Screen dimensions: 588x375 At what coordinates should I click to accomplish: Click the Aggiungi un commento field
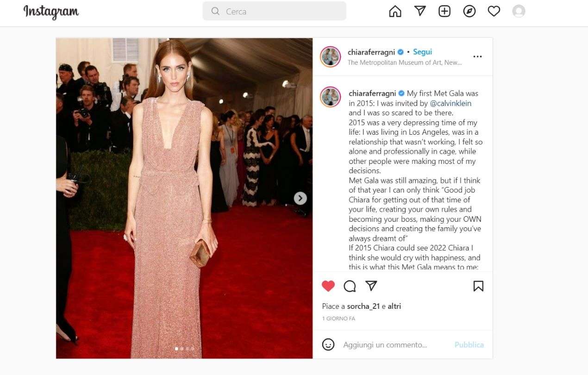pyautogui.click(x=396, y=344)
